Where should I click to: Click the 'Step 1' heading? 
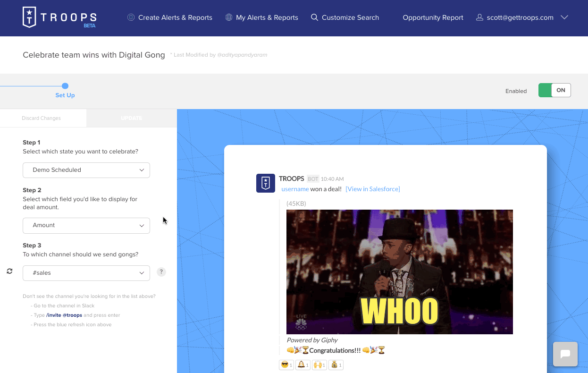click(32, 142)
